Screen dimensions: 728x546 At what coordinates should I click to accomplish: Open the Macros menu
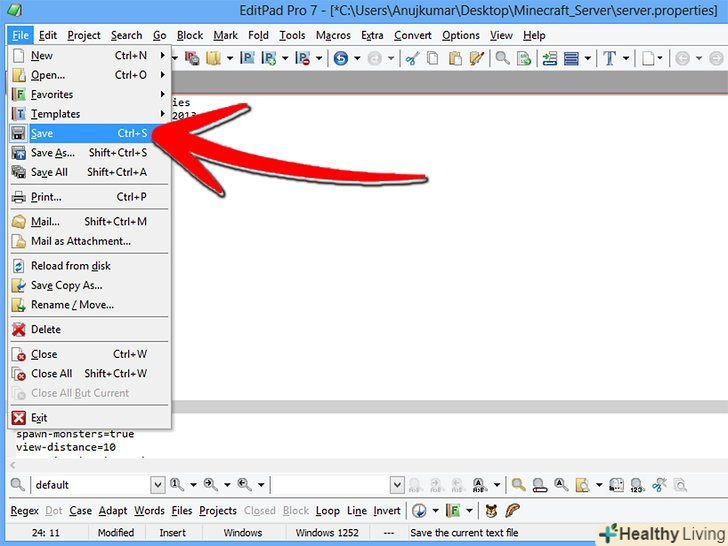point(333,35)
